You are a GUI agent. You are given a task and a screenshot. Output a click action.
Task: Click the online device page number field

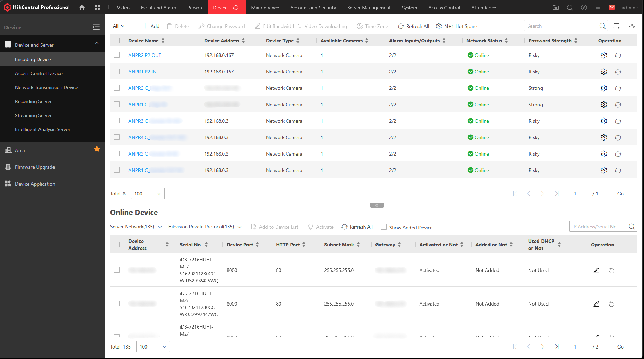tap(580, 347)
